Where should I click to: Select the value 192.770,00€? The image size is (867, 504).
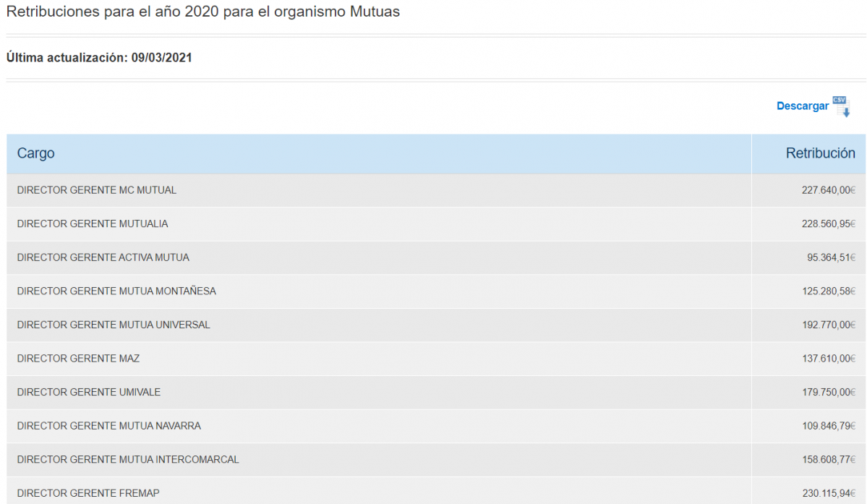pyautogui.click(x=828, y=325)
